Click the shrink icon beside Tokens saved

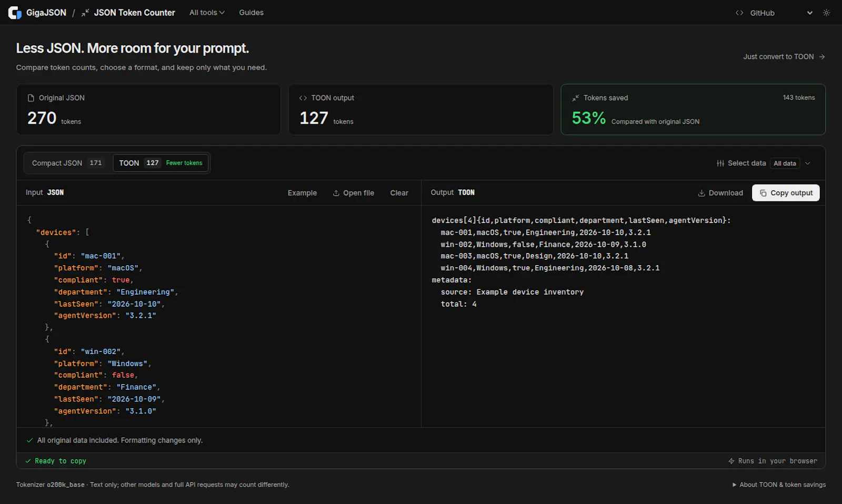[x=576, y=98]
